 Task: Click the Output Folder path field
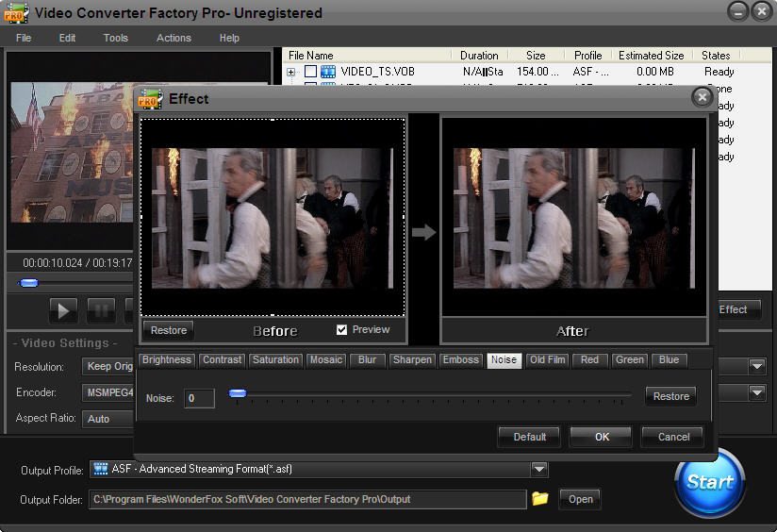point(307,499)
